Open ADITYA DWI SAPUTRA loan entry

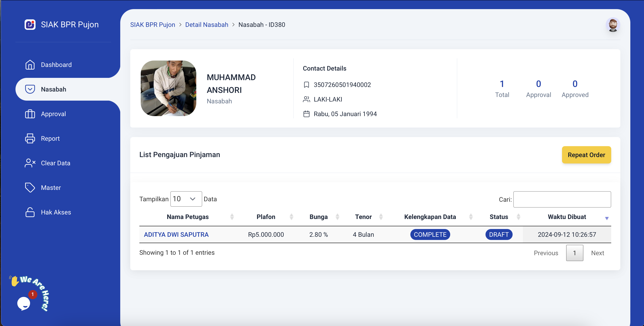pos(176,234)
